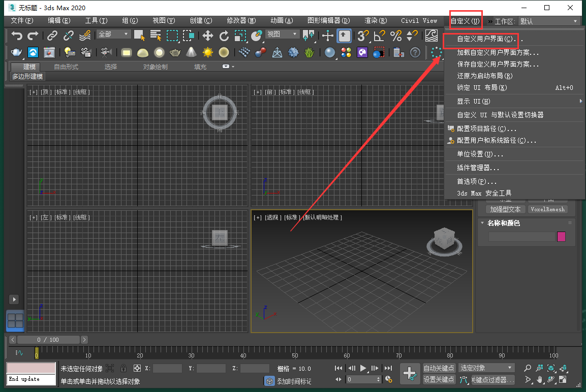This screenshot has height=392, width=586.
Task: Click the object name input field
Action: click(522, 236)
